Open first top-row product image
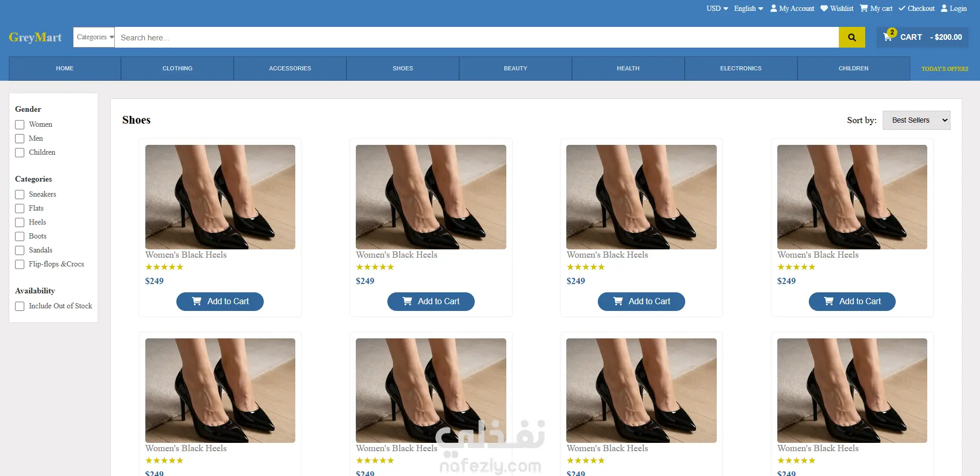Screen dimensions: 980x476 tap(220, 197)
